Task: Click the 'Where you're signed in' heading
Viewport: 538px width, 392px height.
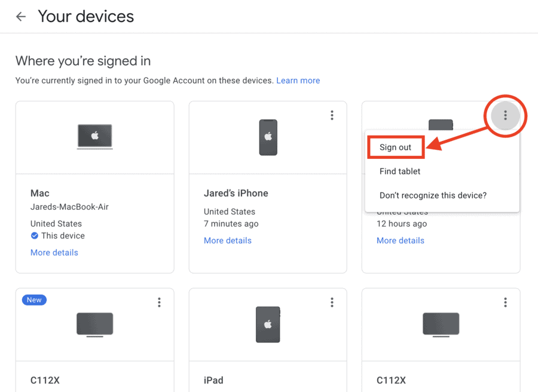Action: (82, 62)
